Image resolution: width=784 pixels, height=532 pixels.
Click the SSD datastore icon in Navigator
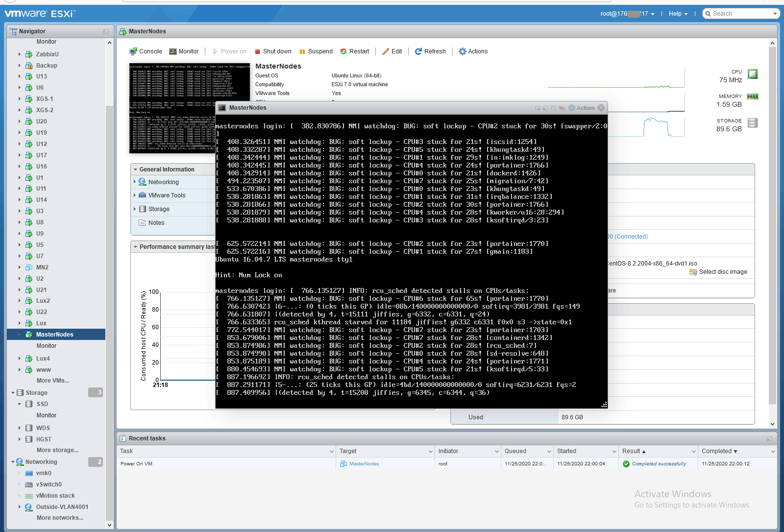(x=29, y=404)
